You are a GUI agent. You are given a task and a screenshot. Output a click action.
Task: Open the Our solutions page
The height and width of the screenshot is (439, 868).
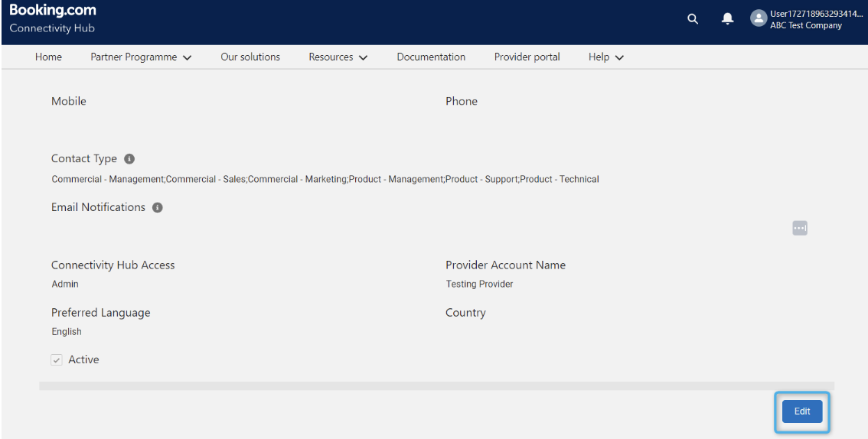(250, 57)
